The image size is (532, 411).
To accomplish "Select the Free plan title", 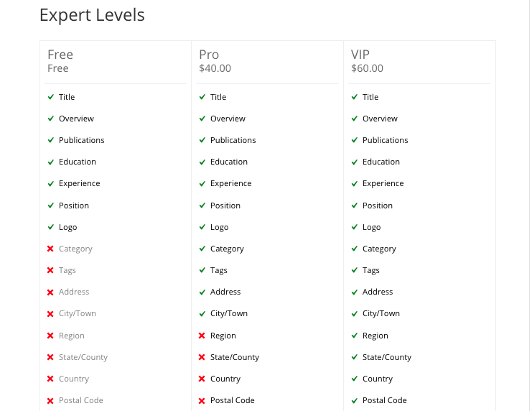I will (x=60, y=55).
